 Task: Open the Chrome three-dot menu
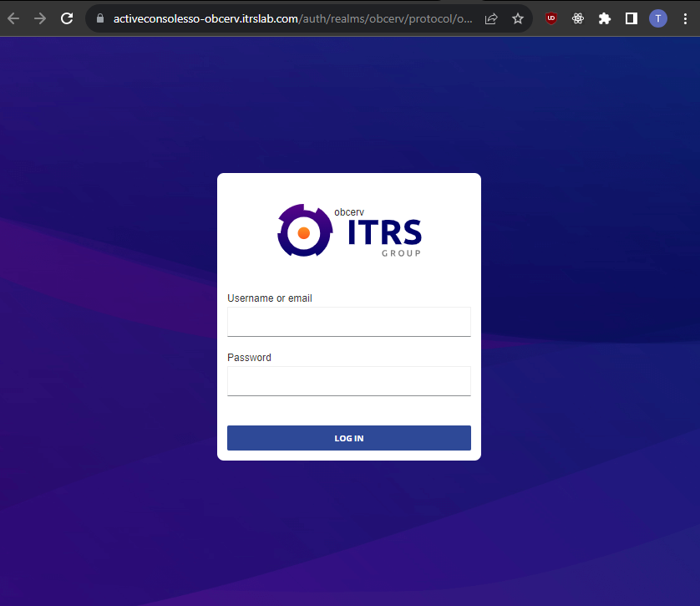click(x=685, y=18)
